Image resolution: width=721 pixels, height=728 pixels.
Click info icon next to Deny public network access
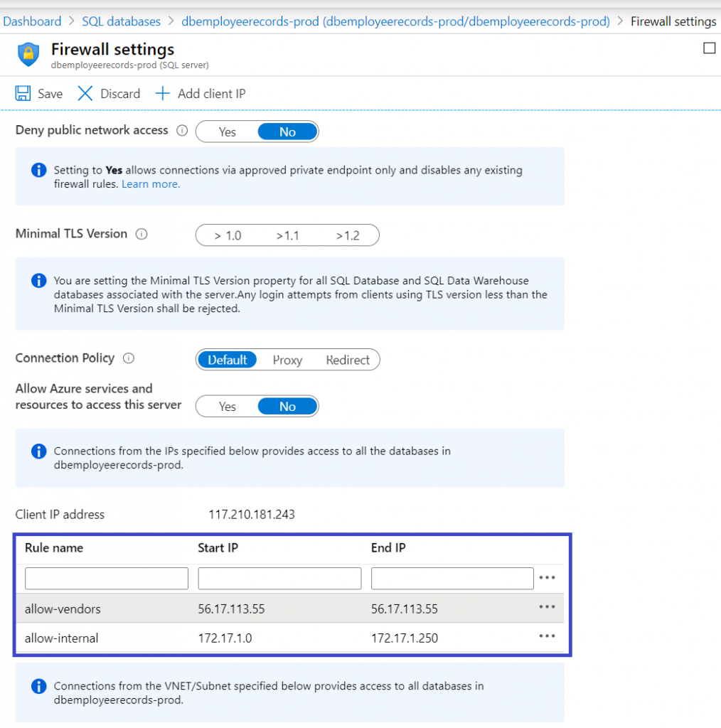point(182,131)
